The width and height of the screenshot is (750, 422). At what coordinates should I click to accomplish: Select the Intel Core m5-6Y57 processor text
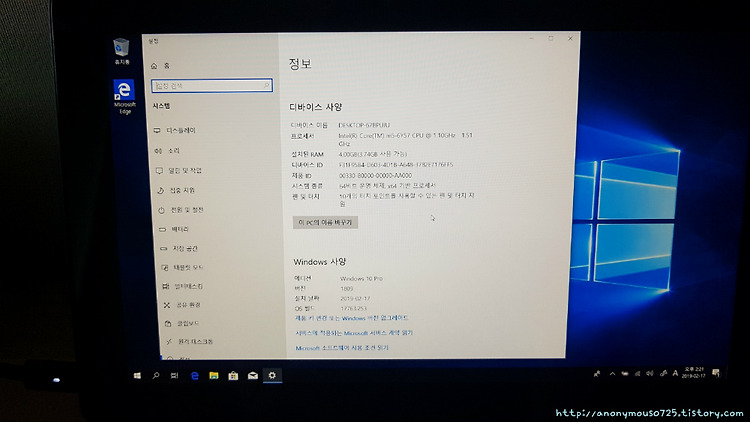[406, 139]
